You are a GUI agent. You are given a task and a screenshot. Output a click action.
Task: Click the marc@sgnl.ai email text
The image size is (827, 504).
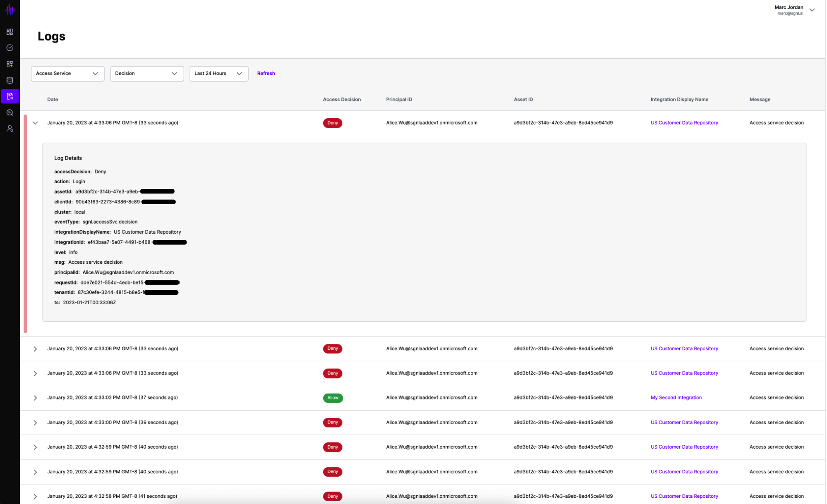click(790, 14)
